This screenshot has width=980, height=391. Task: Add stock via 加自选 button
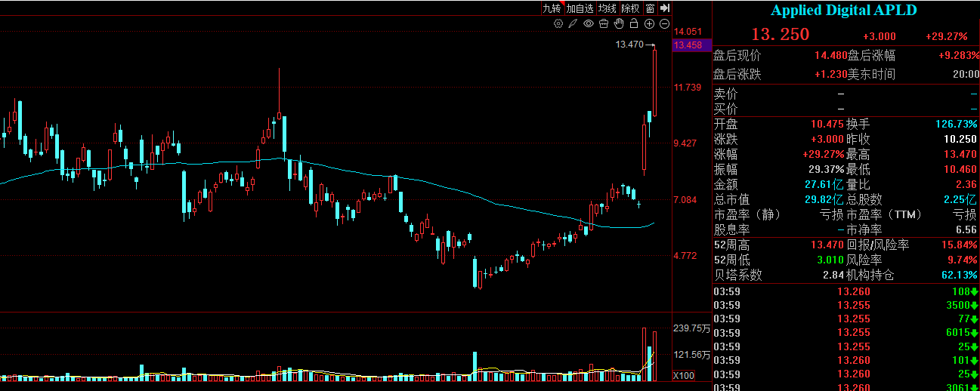click(580, 8)
